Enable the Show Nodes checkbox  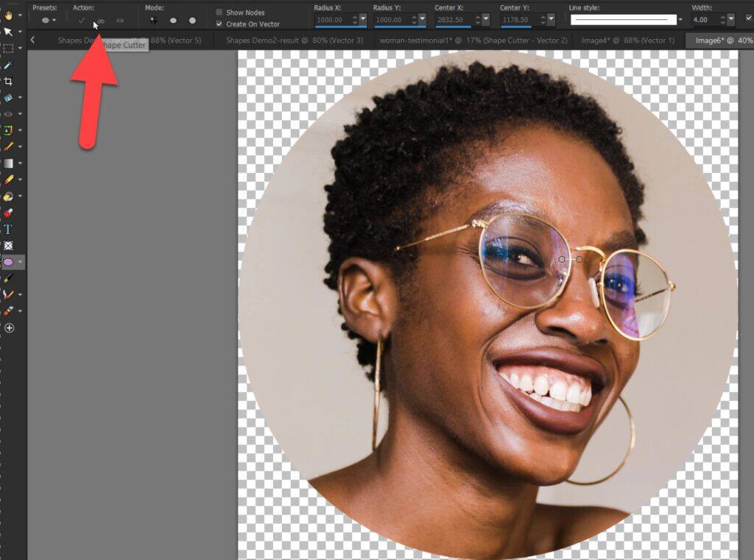click(218, 12)
